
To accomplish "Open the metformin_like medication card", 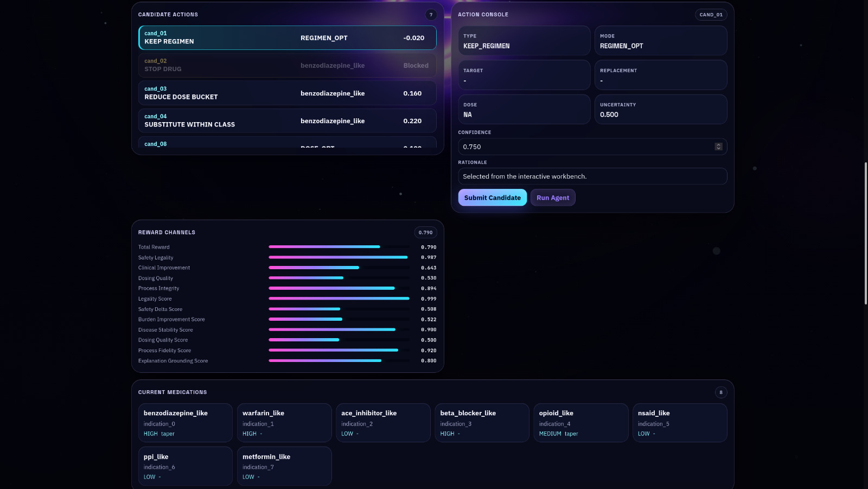I will pos(284,466).
